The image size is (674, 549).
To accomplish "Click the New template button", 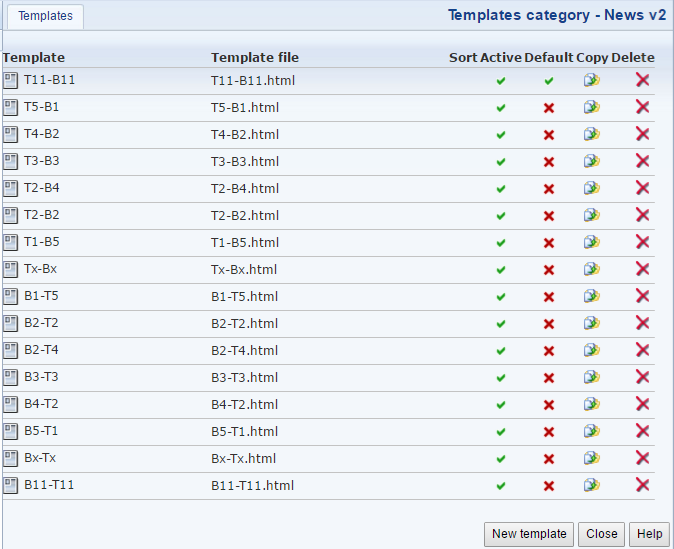I will coord(529,534).
